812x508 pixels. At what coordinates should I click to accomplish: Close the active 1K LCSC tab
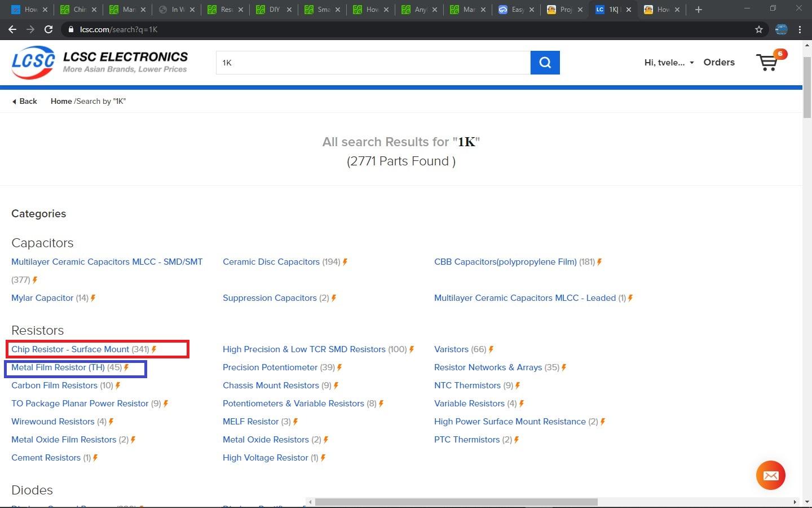tap(629, 10)
